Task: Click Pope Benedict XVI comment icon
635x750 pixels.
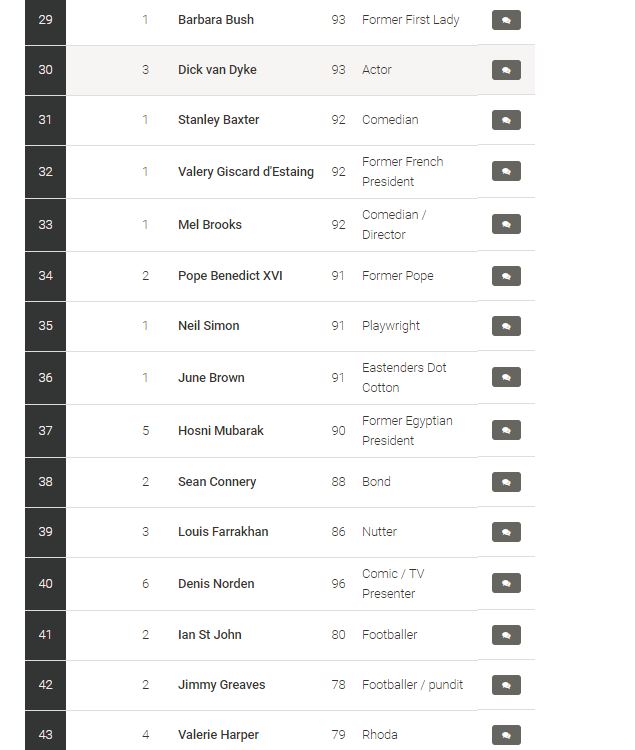Action: click(506, 276)
